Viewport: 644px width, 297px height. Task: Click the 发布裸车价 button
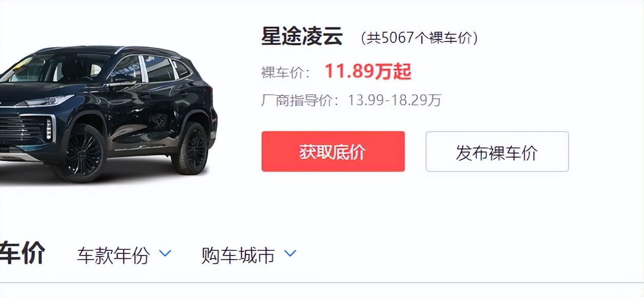point(497,152)
